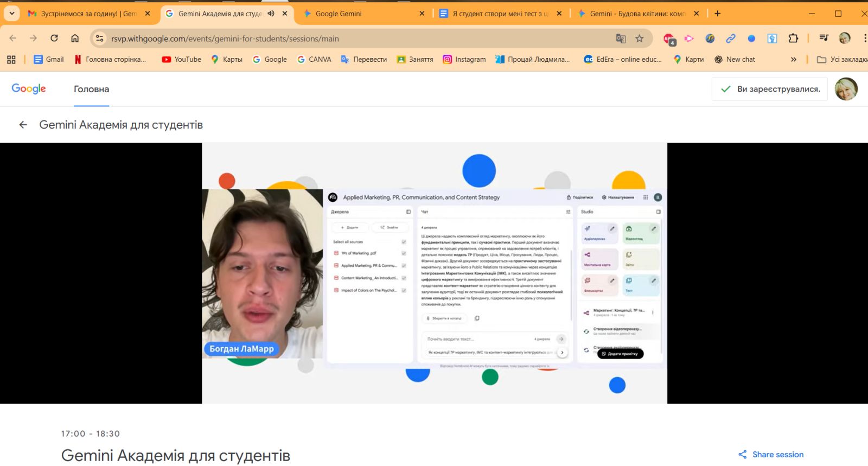
Task: Open the Instagram bookmark
Action: coord(464,60)
